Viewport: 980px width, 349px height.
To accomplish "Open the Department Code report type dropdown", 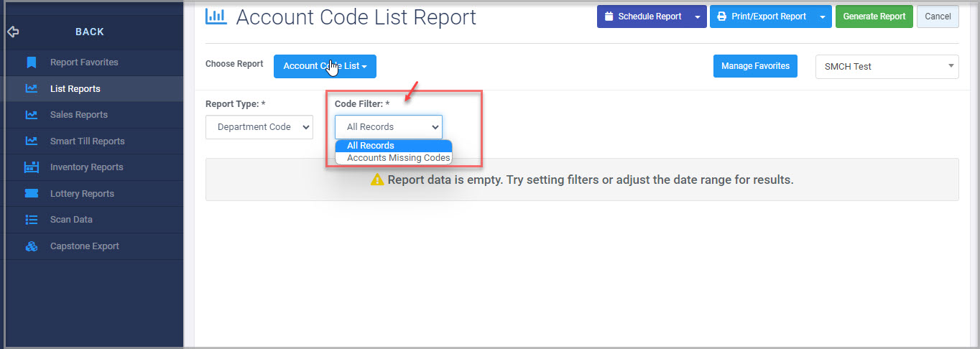I will pyautogui.click(x=259, y=127).
